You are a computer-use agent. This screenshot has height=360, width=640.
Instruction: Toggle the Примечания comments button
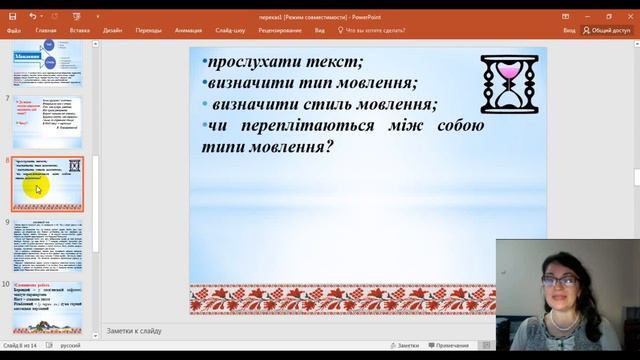pos(449,345)
